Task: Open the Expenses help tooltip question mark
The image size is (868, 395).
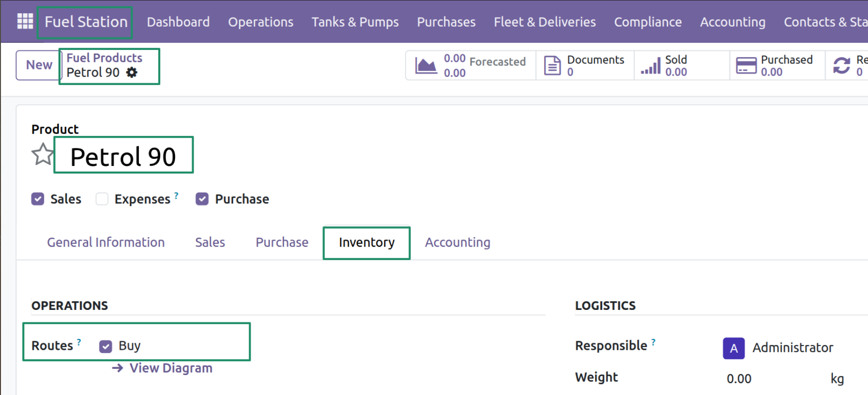Action: (176, 195)
